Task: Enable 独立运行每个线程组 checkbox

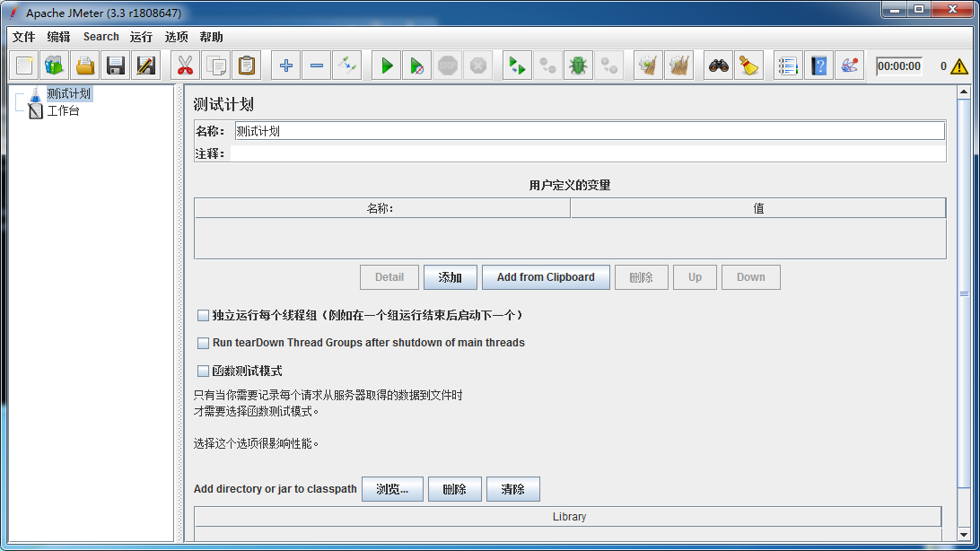Action: tap(203, 316)
